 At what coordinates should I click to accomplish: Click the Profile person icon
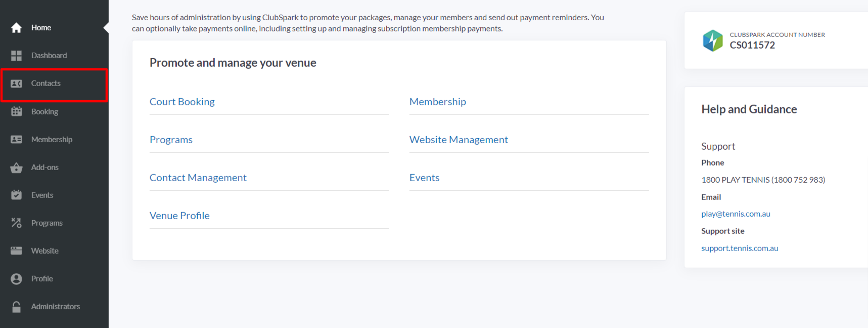16,278
